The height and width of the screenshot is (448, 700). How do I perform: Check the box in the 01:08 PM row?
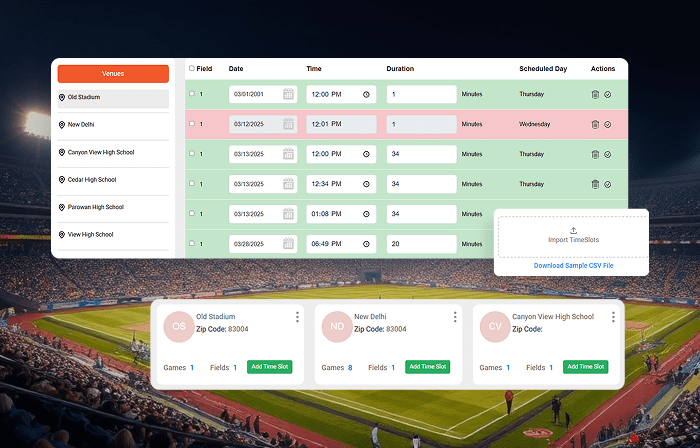click(192, 213)
